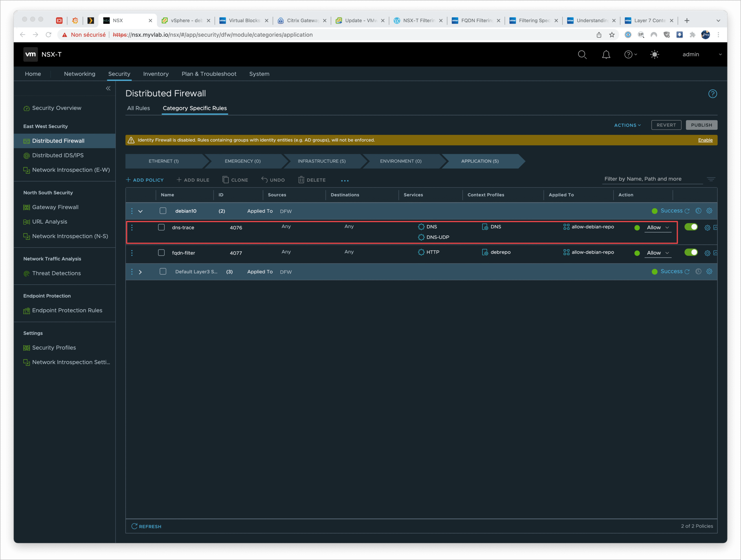
Task: Click three-dot menu for fqdn-filter rule
Action: tap(132, 253)
